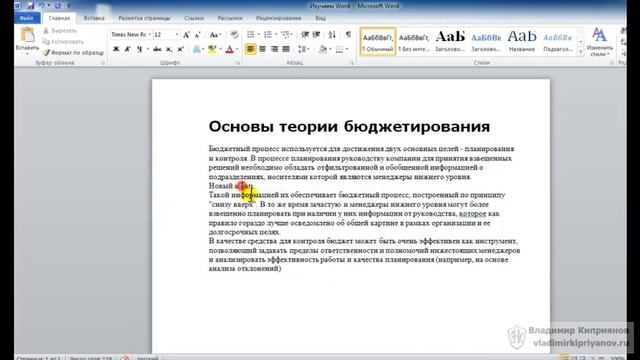The image size is (640, 360).
Task: Activate Format Painter (Формат по образцу)
Action: (73, 53)
